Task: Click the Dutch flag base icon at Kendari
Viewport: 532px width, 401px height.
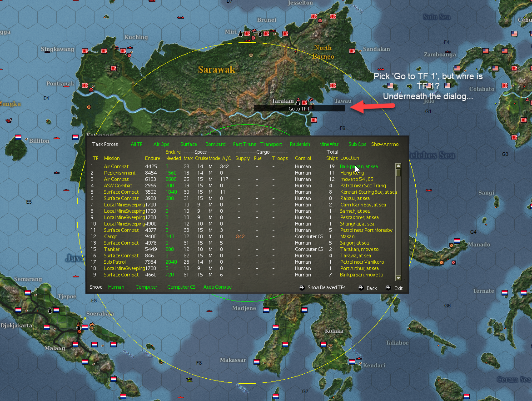Action: (352, 362)
